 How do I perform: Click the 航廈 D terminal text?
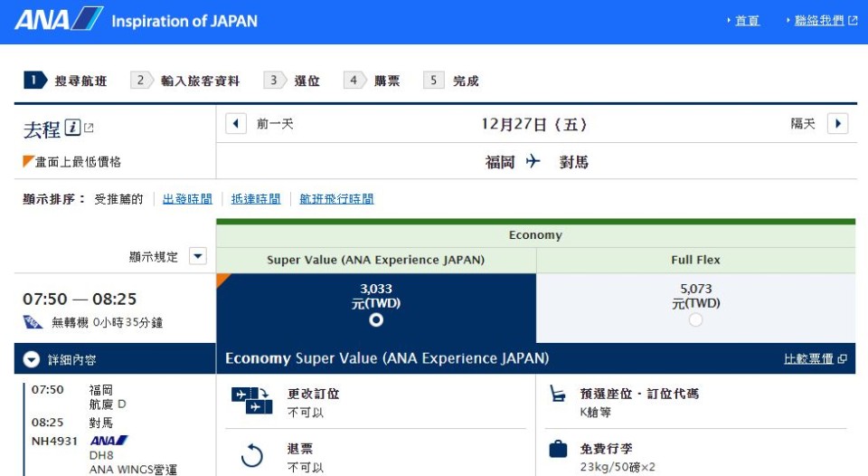[108, 405]
